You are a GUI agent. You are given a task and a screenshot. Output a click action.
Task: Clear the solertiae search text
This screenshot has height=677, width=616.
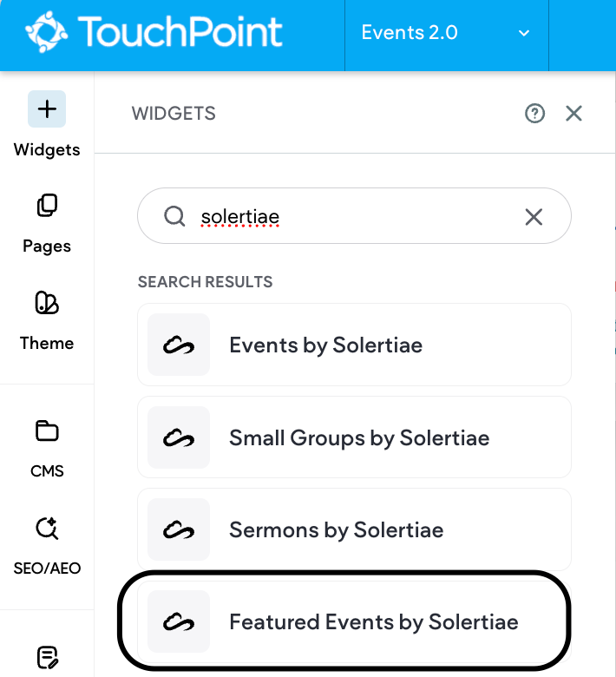tap(534, 216)
